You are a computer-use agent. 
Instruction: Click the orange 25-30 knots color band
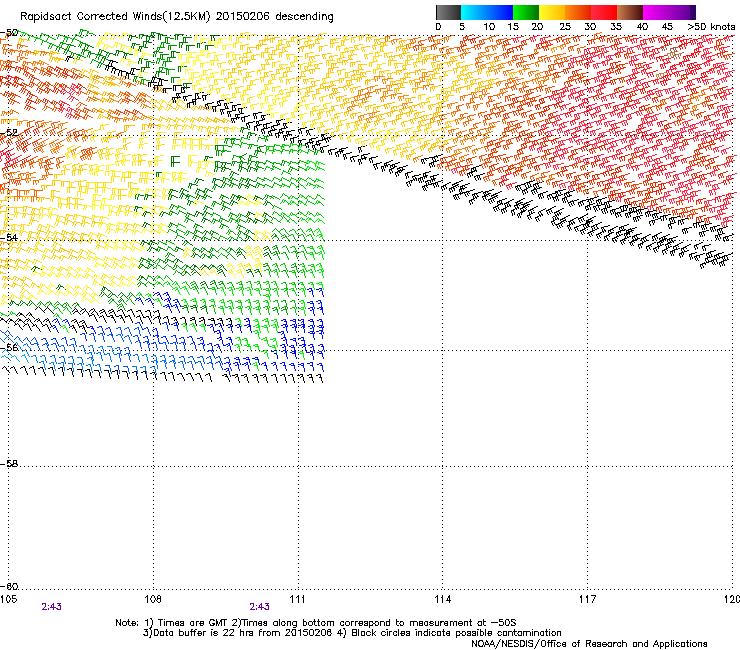click(x=578, y=12)
